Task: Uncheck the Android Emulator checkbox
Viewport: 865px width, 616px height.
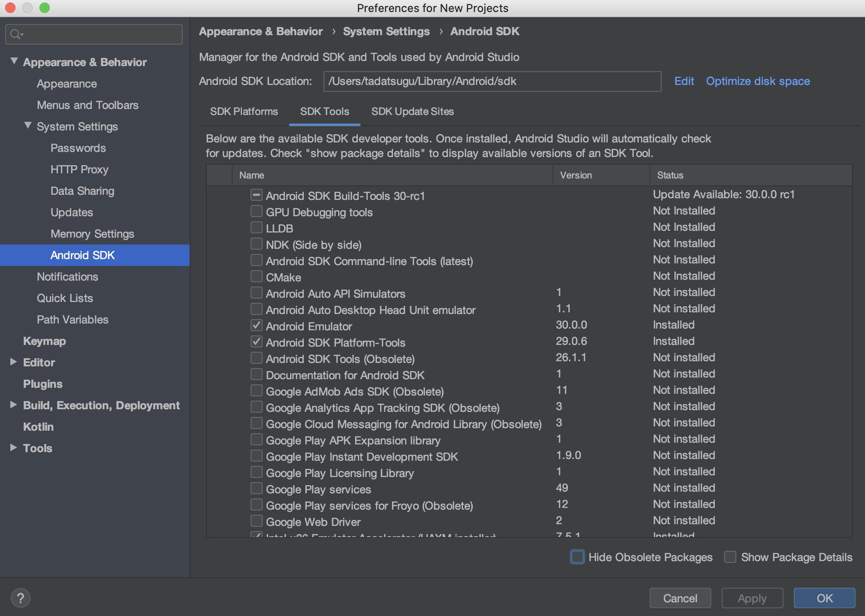Action: click(x=256, y=326)
